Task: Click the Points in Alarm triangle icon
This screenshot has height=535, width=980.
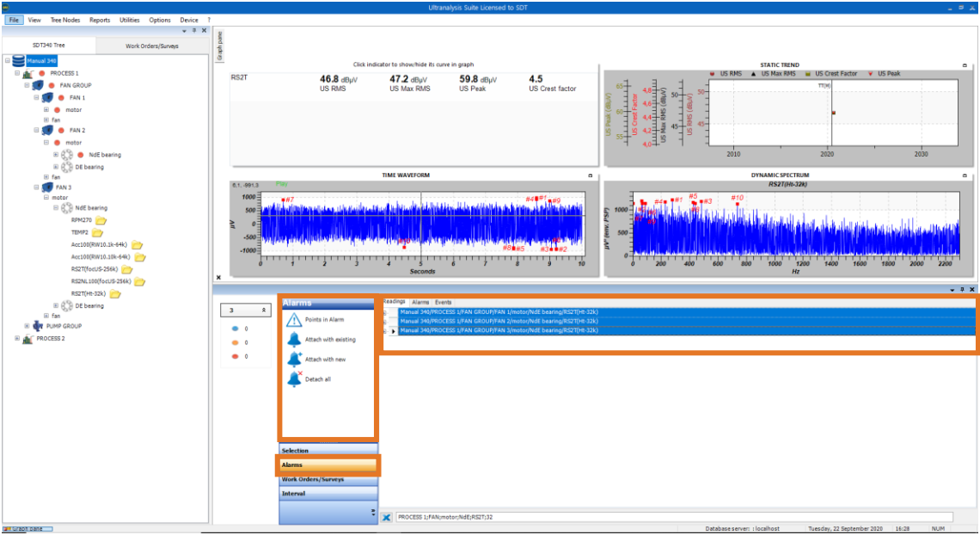Action: pos(294,320)
